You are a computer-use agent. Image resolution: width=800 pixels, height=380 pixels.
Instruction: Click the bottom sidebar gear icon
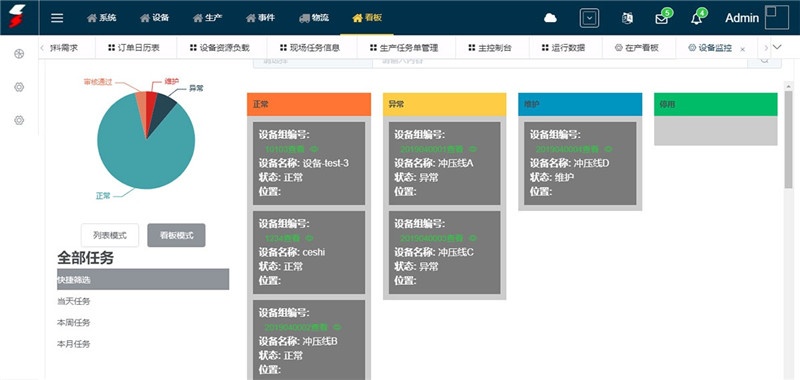(x=19, y=120)
